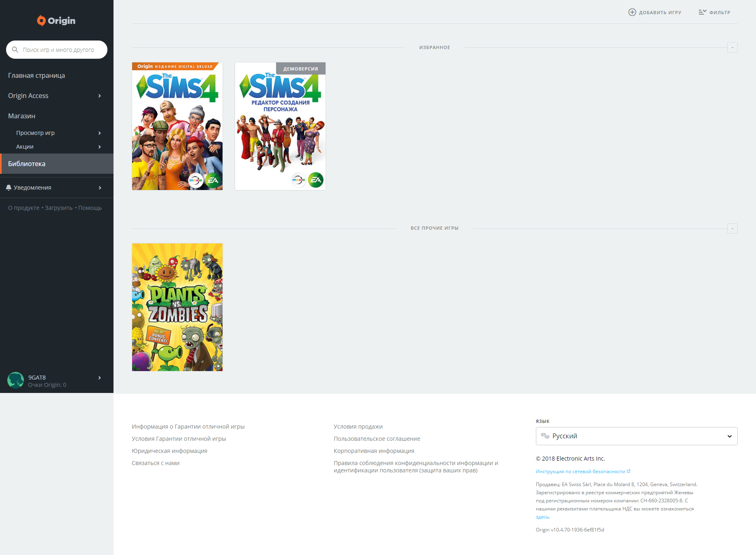Collapse the Все прочие игры section
This screenshot has height=555, width=756.
[732, 228]
